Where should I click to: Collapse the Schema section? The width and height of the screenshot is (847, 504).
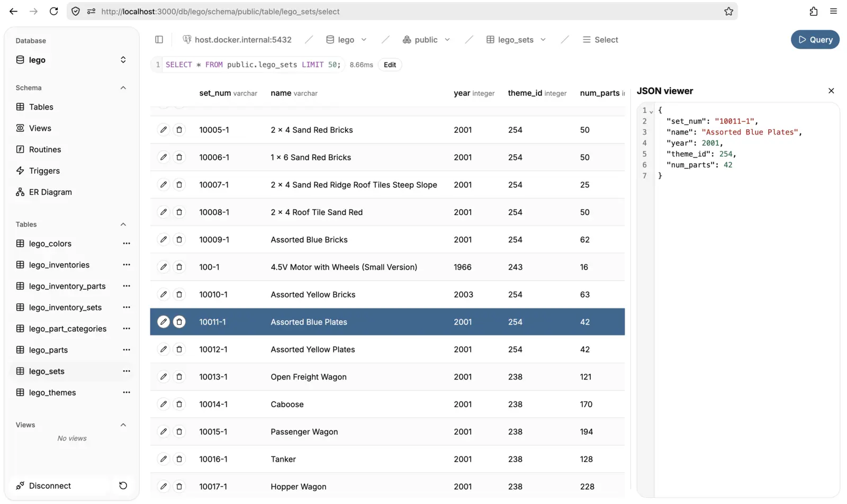pyautogui.click(x=123, y=88)
